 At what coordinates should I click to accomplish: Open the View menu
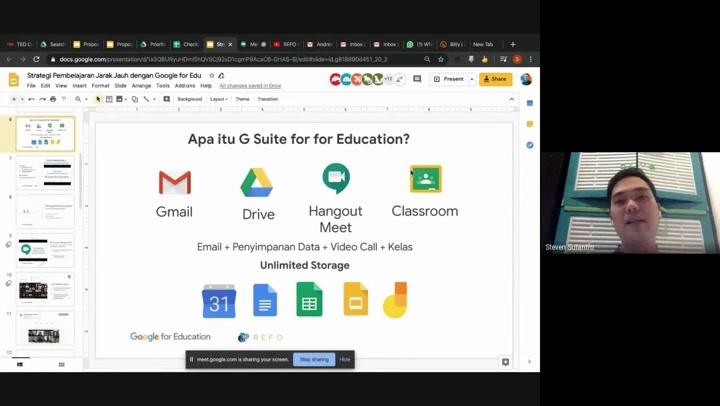point(61,86)
